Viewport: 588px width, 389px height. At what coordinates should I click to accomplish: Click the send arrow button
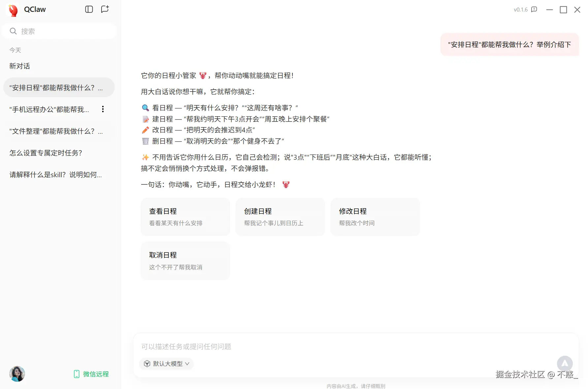point(565,363)
